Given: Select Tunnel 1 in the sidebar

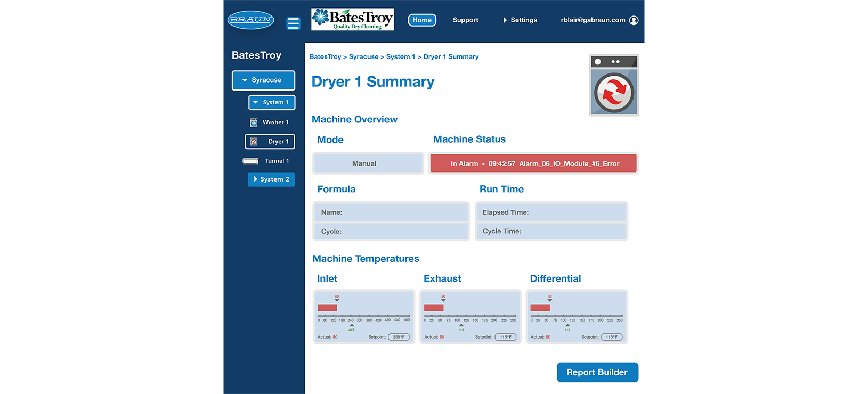Looking at the screenshot, I should coord(277,161).
